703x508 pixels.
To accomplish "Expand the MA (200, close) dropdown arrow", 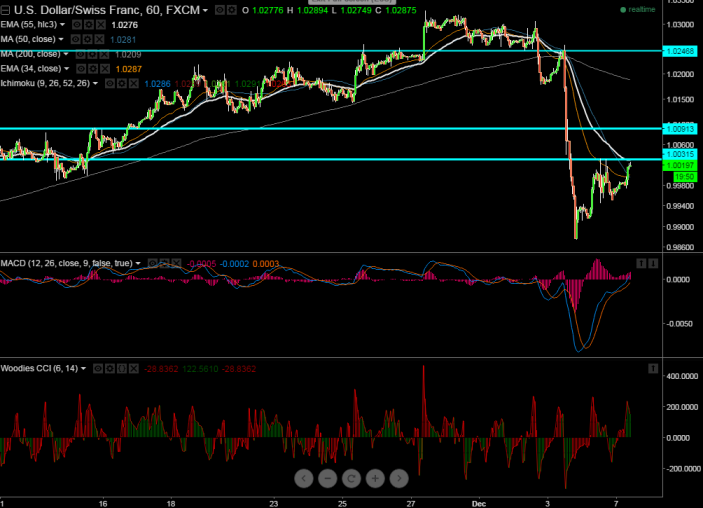I will [65, 54].
